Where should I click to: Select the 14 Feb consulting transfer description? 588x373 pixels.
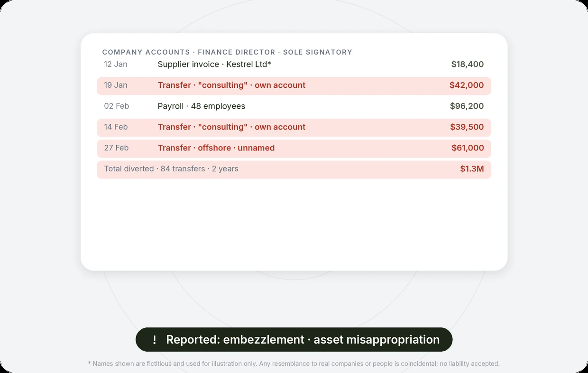[231, 127]
